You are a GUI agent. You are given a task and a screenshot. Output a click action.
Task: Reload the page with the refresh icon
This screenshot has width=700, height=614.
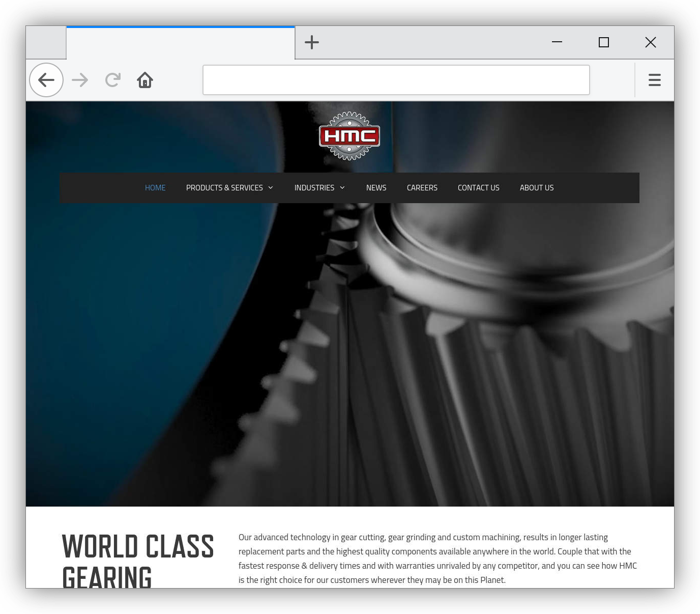tap(113, 80)
